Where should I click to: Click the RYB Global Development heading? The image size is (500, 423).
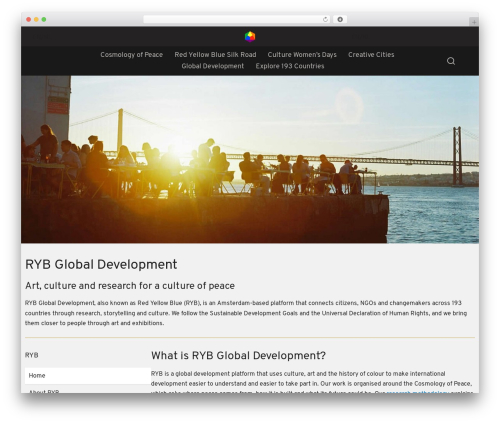click(x=101, y=265)
